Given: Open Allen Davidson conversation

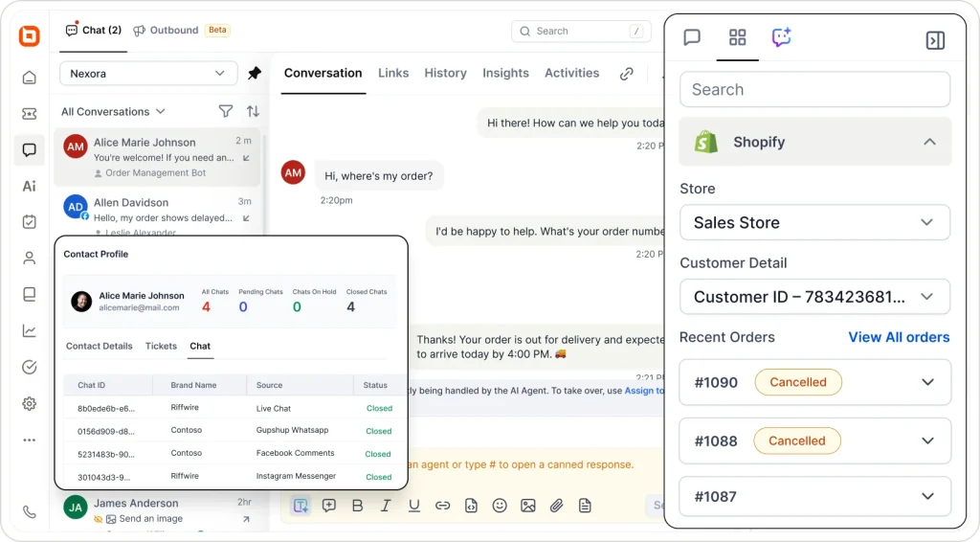Looking at the screenshot, I should click(x=158, y=213).
